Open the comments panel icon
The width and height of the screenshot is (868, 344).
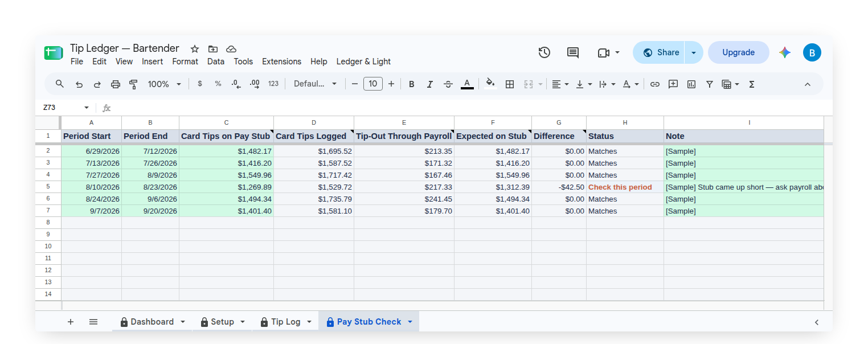coord(573,52)
